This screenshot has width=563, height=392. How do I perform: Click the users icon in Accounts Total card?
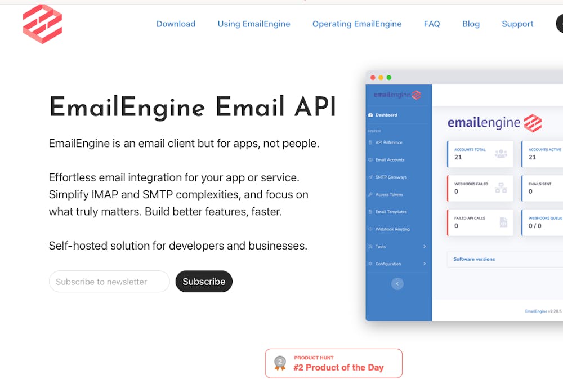[x=501, y=154]
